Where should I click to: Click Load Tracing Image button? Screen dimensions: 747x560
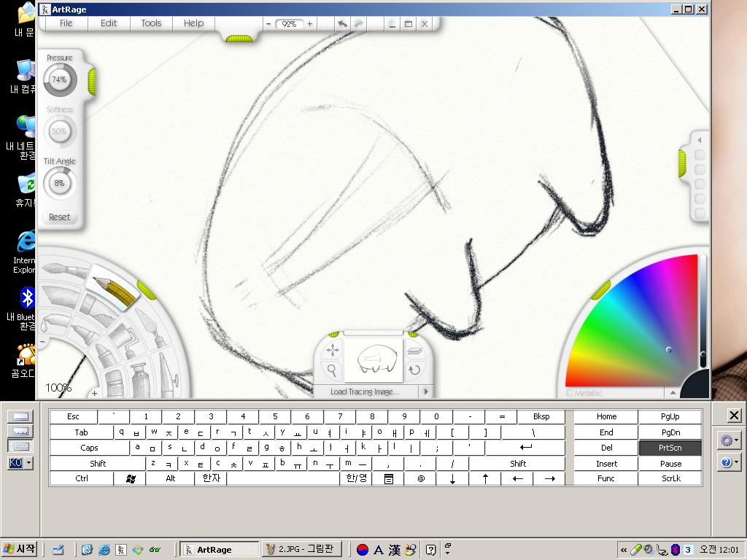click(x=365, y=392)
